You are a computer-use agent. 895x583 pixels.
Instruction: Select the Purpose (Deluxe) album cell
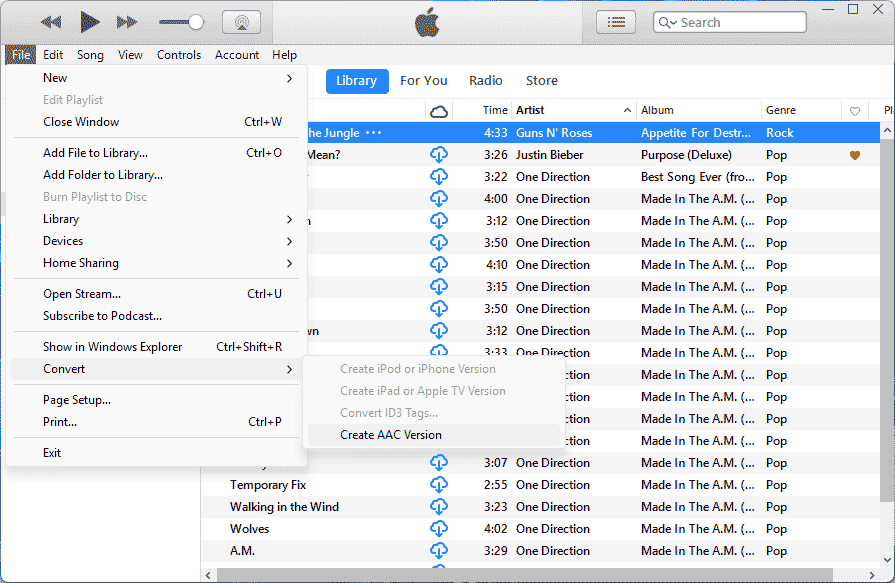(686, 155)
